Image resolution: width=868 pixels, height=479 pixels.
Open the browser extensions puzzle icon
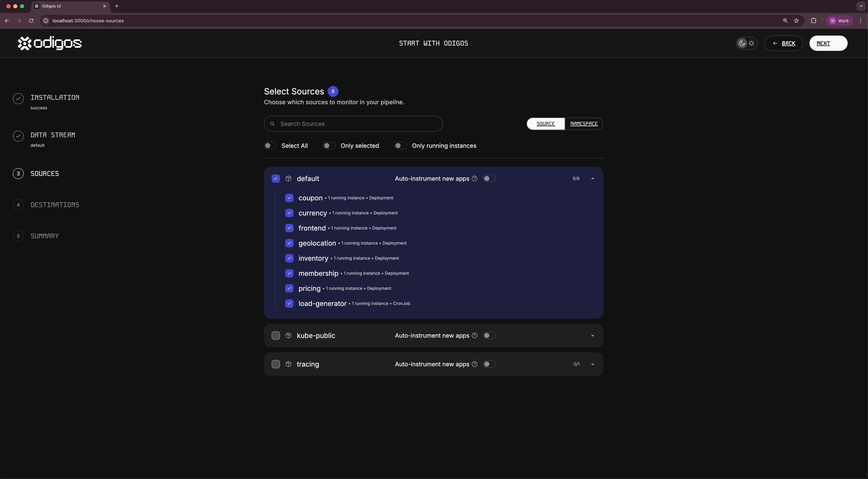813,21
